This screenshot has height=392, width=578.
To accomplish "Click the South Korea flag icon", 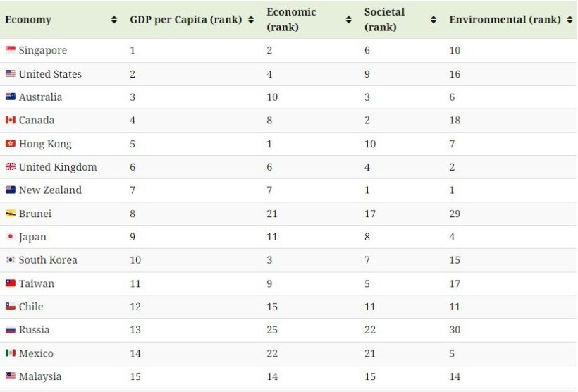I will [11, 259].
